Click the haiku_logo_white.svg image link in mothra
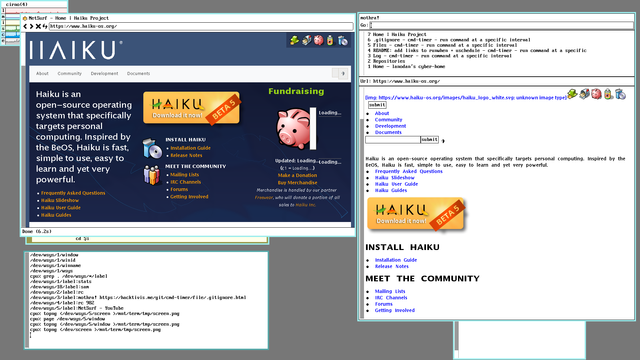The height and width of the screenshot is (360, 640). [466, 98]
